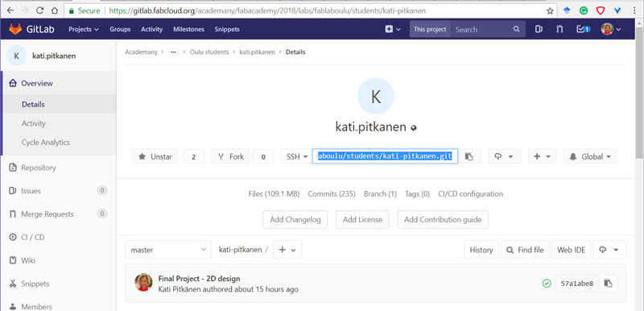Open the Chrome three-dot menu
The height and width of the screenshot is (311, 644).
coord(635,11)
